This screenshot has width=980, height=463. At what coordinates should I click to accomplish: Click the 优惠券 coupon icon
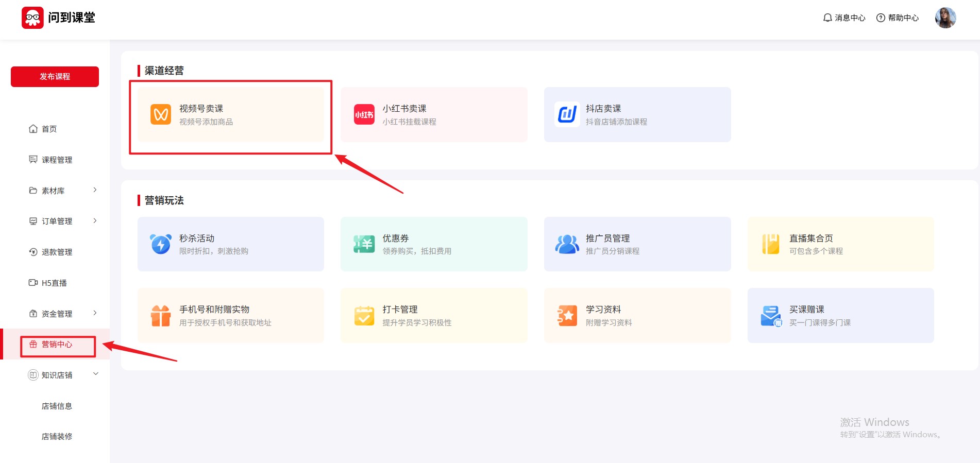point(364,244)
